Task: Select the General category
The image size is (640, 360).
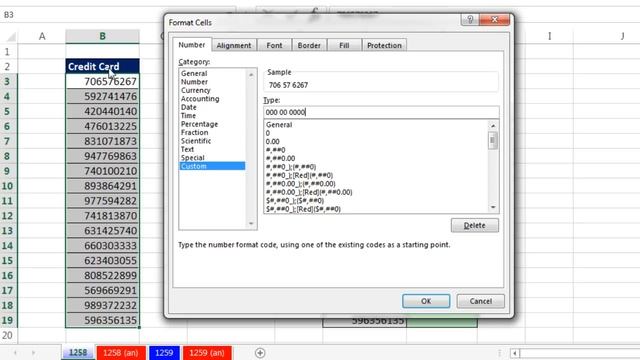Action: [x=194, y=73]
